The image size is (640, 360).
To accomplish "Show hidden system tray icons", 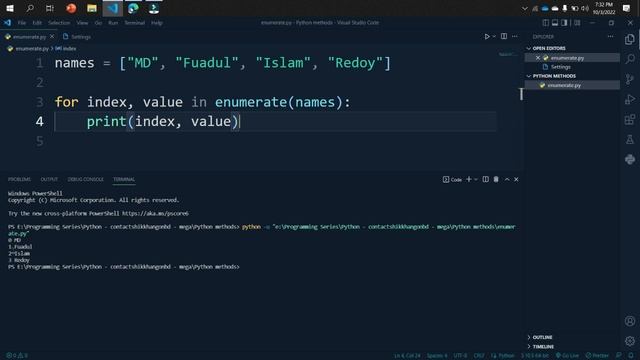I will 524,8.
